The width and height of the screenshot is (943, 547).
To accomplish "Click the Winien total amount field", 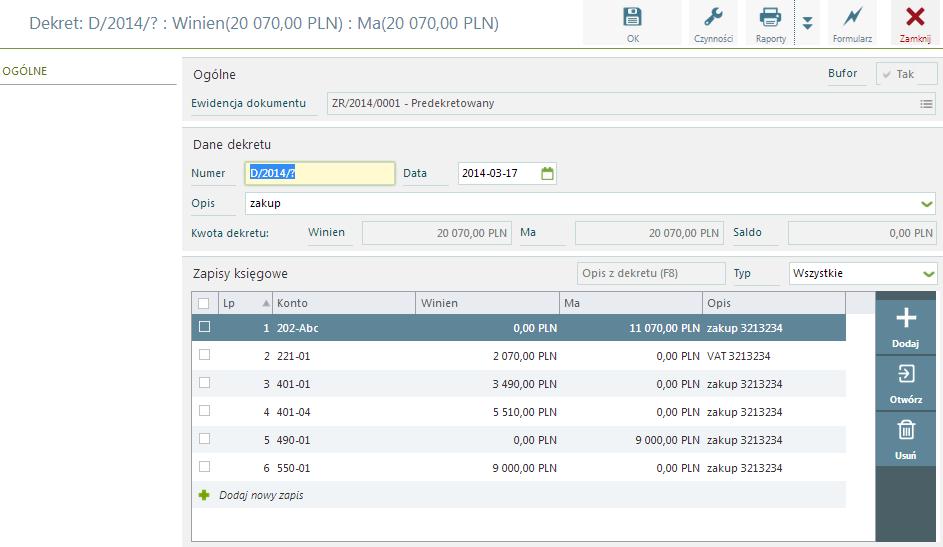I will 437,233.
